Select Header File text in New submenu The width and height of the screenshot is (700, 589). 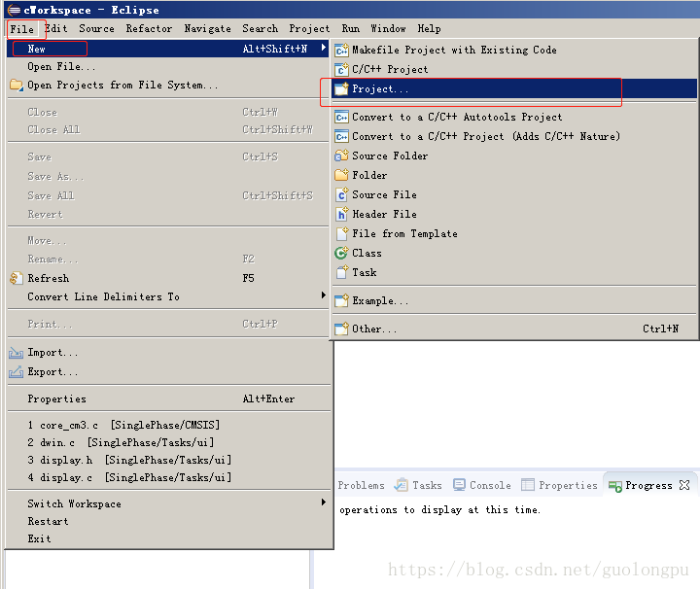384,214
